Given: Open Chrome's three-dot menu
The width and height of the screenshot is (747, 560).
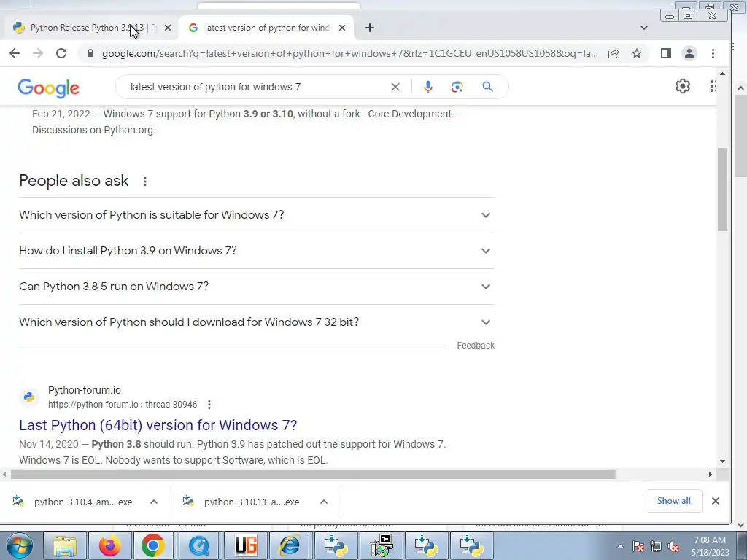Looking at the screenshot, I should (x=713, y=53).
